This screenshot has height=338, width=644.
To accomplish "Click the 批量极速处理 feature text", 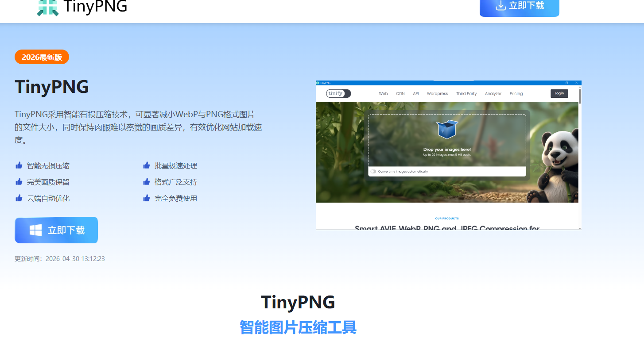I will tap(176, 166).
